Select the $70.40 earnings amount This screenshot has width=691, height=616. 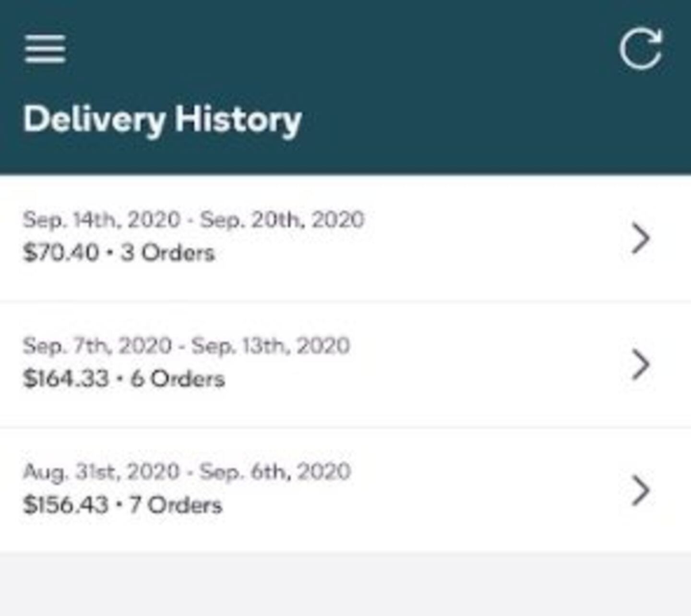pos(61,253)
